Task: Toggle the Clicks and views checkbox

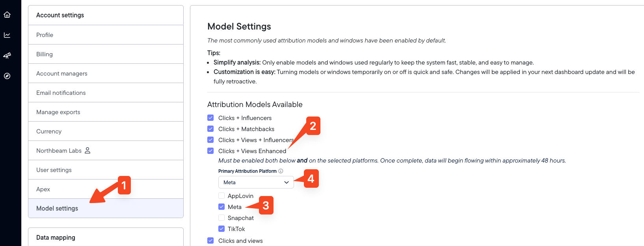Action: pyautogui.click(x=210, y=241)
